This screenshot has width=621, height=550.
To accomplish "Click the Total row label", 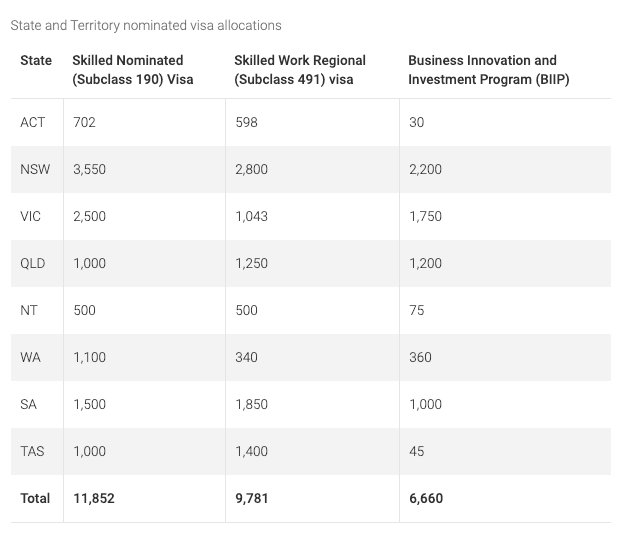I will (x=35, y=498).
